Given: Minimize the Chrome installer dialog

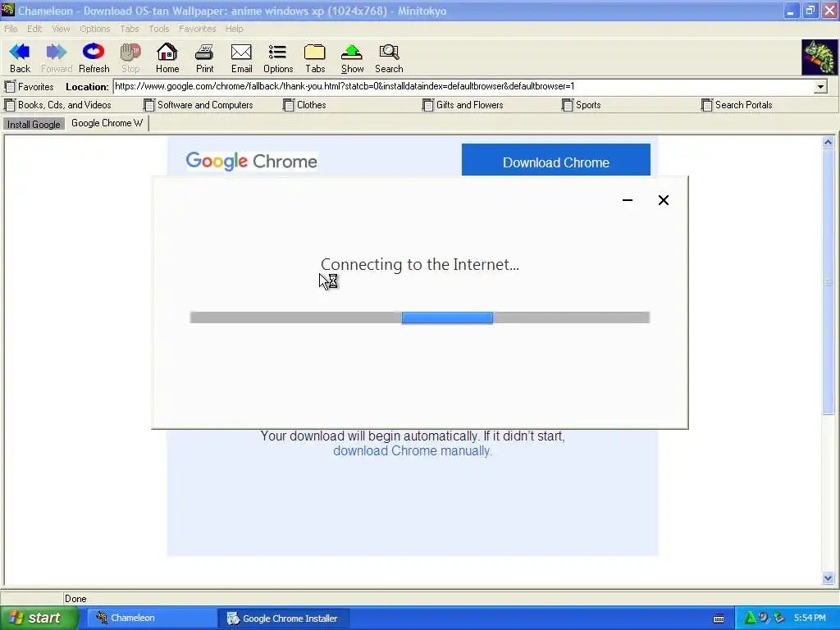Looking at the screenshot, I should coord(628,200).
